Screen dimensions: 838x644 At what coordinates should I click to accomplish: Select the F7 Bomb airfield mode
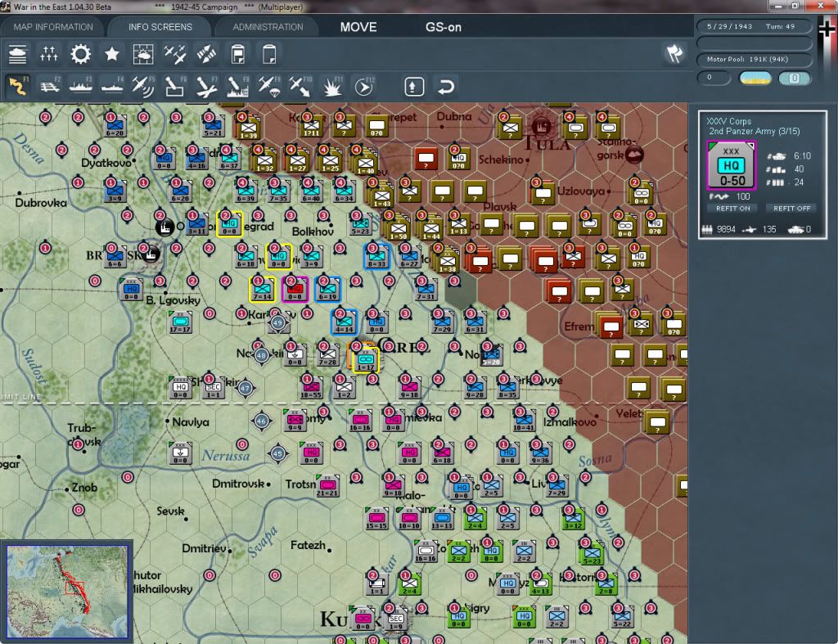click(x=206, y=86)
